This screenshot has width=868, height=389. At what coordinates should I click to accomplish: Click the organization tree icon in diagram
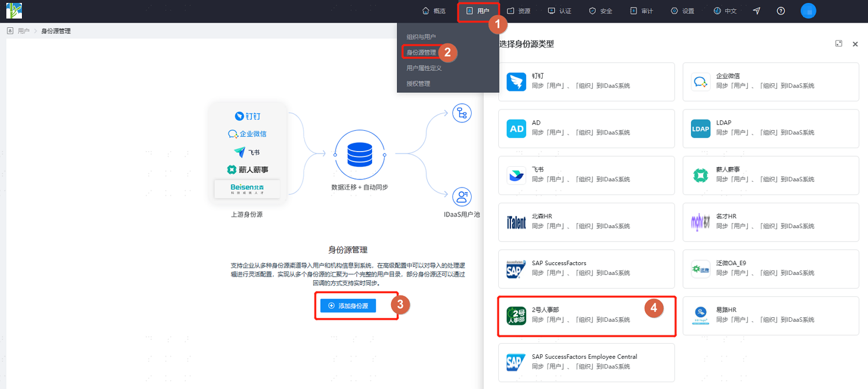coord(462,113)
